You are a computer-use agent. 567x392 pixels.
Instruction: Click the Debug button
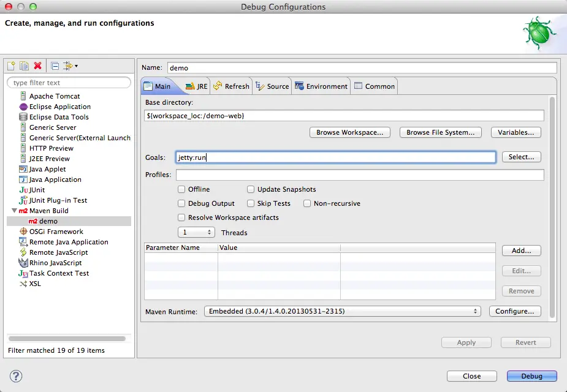click(x=532, y=376)
